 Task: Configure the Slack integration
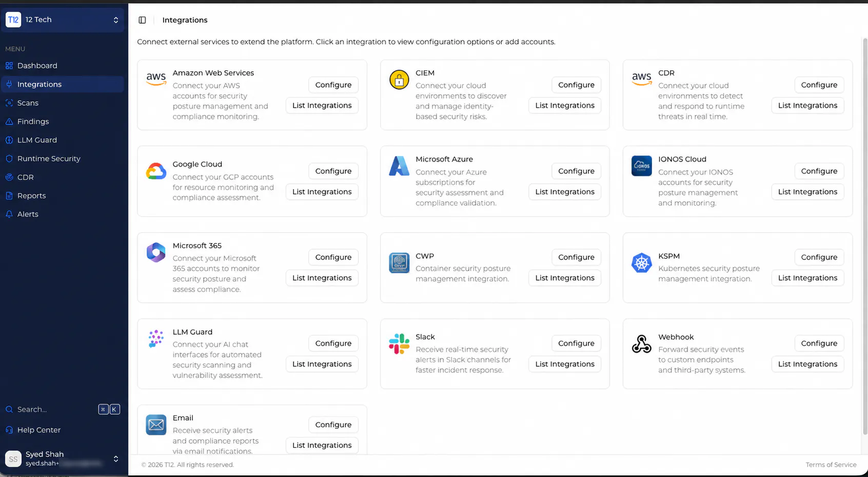[x=576, y=344]
